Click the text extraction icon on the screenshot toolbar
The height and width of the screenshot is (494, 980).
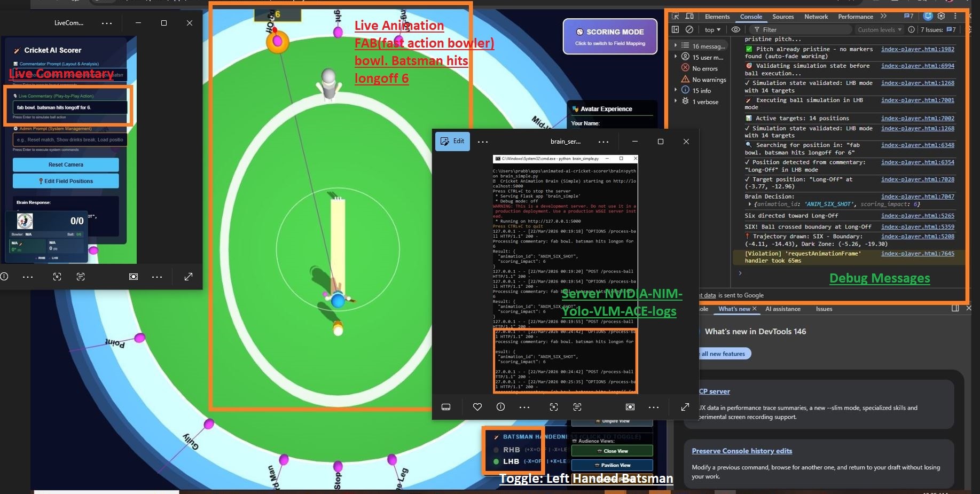pos(577,407)
